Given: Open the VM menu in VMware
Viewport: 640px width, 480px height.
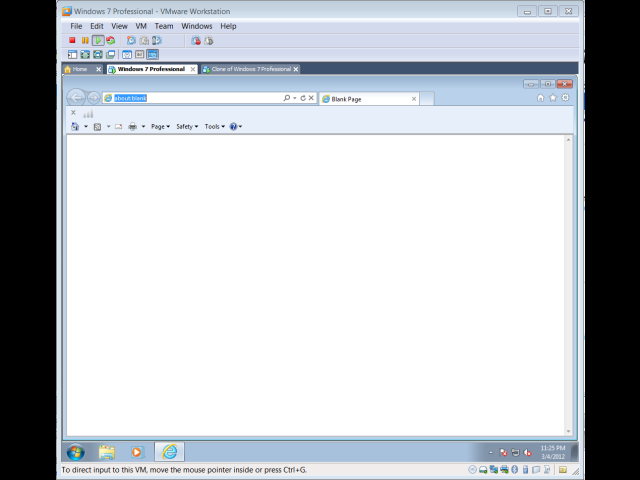Looking at the screenshot, I should [x=141, y=26].
